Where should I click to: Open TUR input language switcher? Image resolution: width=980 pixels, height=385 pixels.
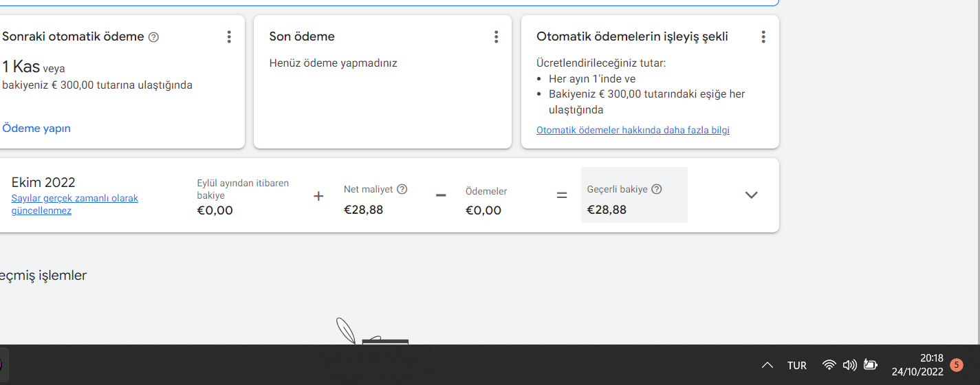796,366
